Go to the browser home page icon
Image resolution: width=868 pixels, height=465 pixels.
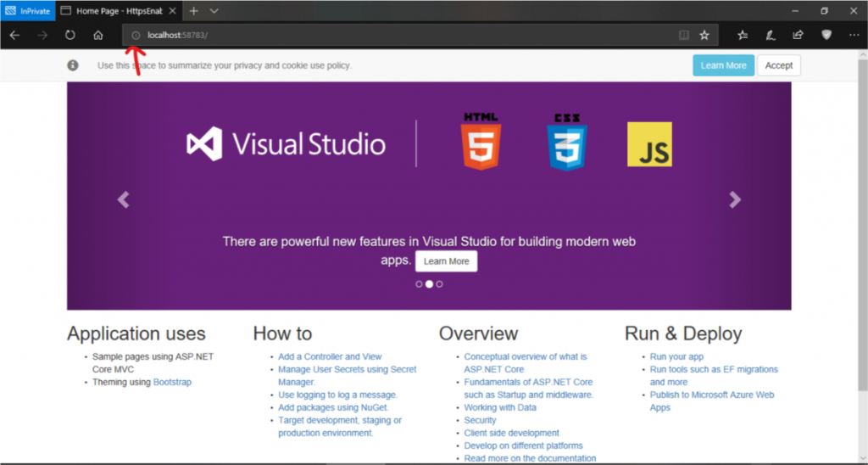(98, 35)
